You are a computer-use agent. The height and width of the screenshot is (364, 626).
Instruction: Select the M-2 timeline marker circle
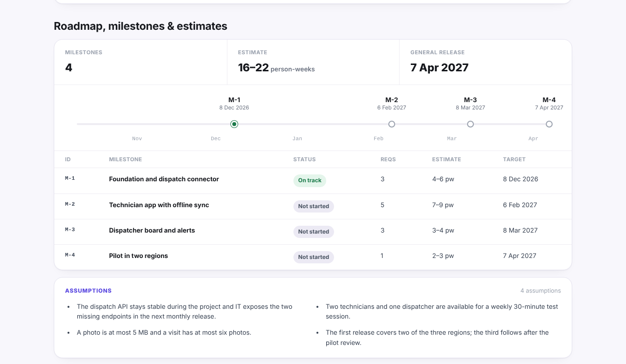click(392, 124)
